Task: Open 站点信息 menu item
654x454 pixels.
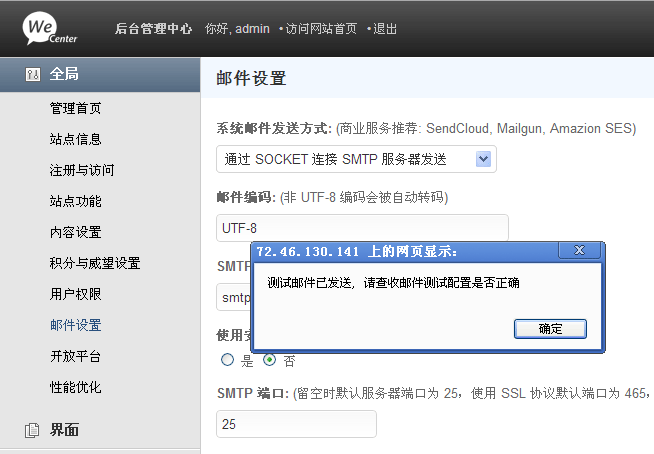Action: (x=75, y=139)
